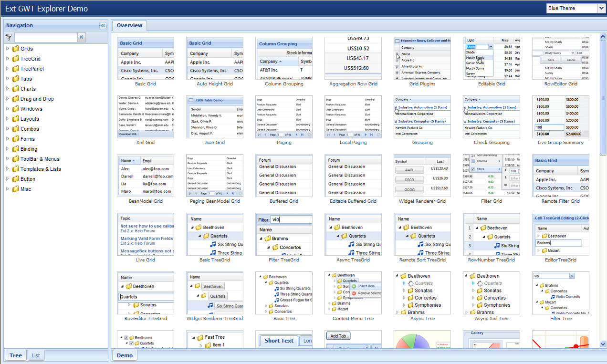The image size is (607, 364).
Task: Click the Binding folder icon
Action: tap(16, 149)
